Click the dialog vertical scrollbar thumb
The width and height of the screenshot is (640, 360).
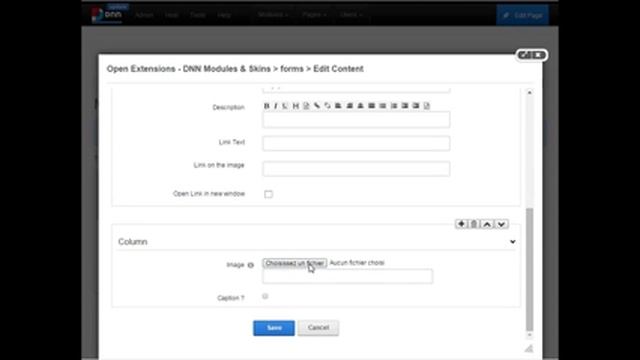pos(529,269)
